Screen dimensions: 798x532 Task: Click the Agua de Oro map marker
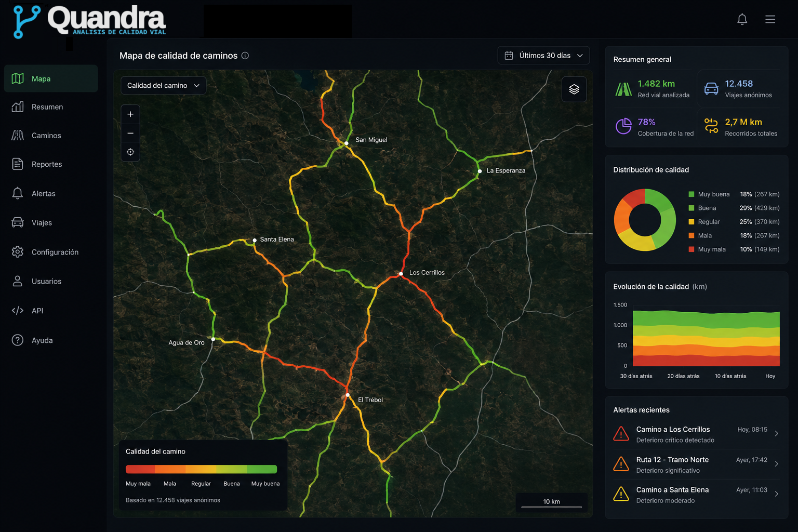coord(213,339)
